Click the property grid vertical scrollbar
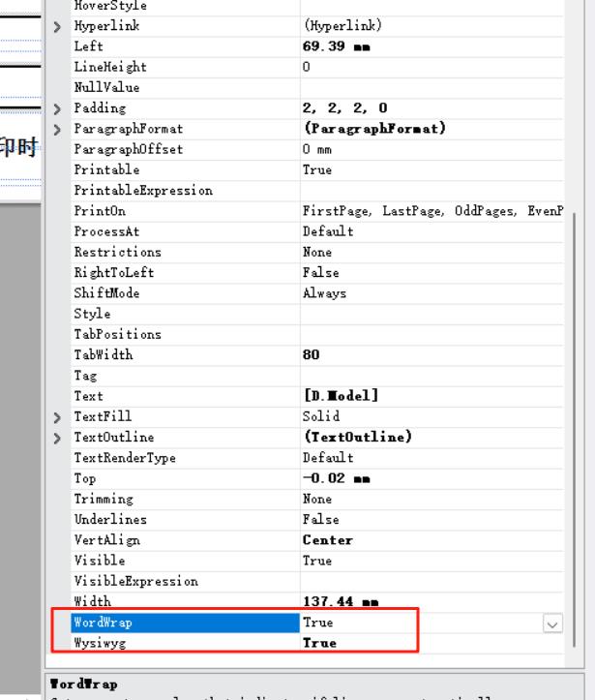The width and height of the screenshot is (595, 700). (x=574, y=387)
